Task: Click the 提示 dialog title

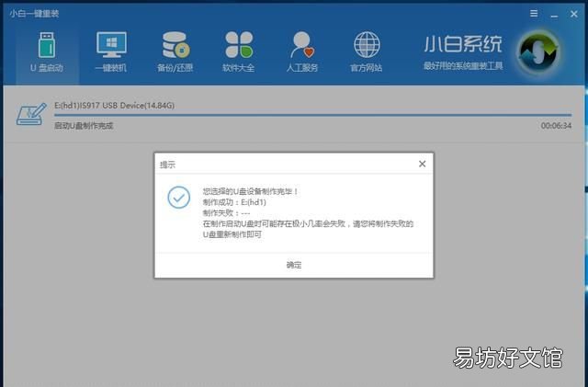Action: [x=167, y=165]
